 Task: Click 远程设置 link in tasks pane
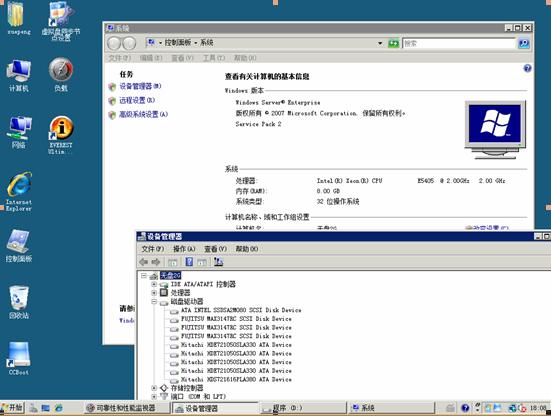pos(137,100)
